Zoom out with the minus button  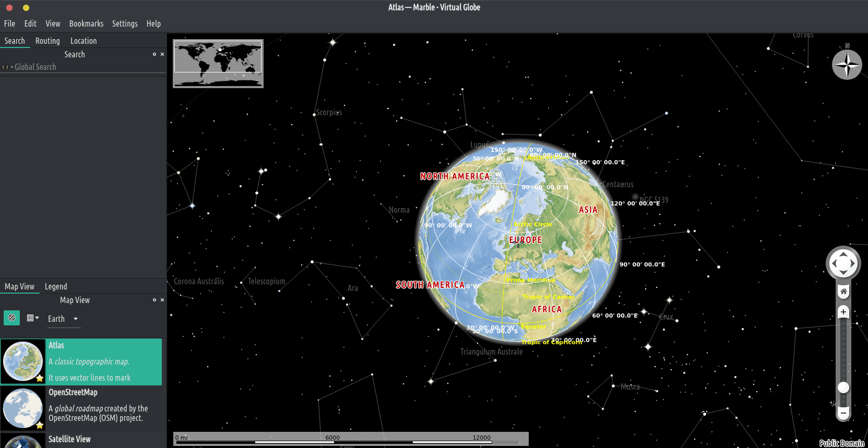[843, 413]
